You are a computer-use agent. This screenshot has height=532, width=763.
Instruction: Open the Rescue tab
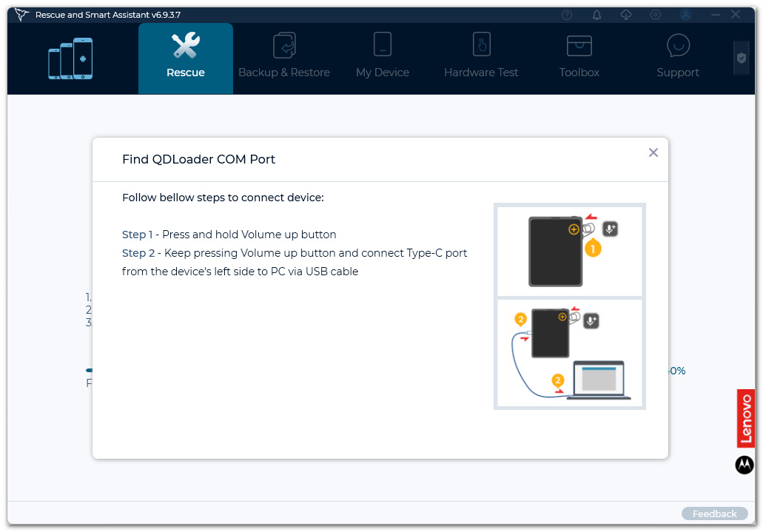pyautogui.click(x=186, y=58)
